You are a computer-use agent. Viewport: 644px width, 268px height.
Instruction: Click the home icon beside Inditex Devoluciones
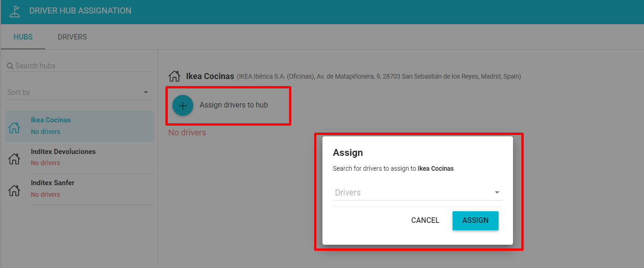click(x=14, y=158)
